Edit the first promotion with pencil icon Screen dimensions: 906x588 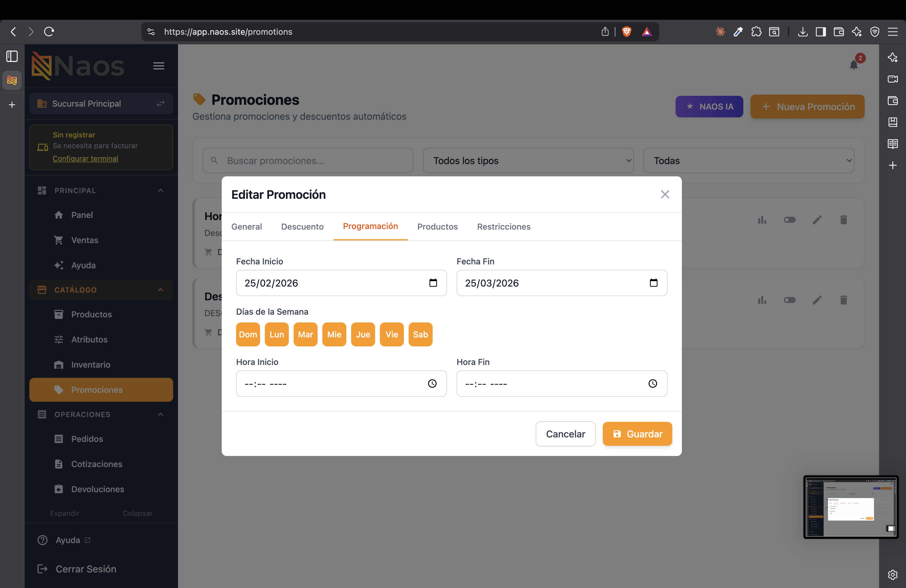(x=817, y=220)
